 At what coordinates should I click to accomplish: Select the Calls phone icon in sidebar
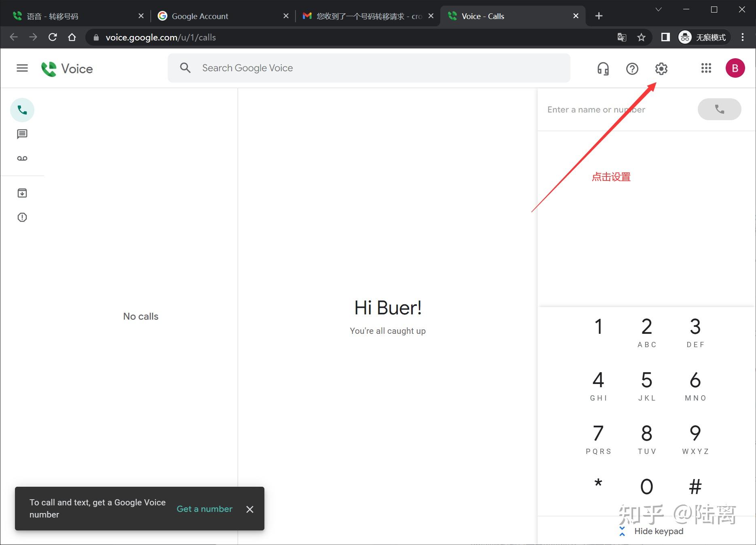(22, 110)
